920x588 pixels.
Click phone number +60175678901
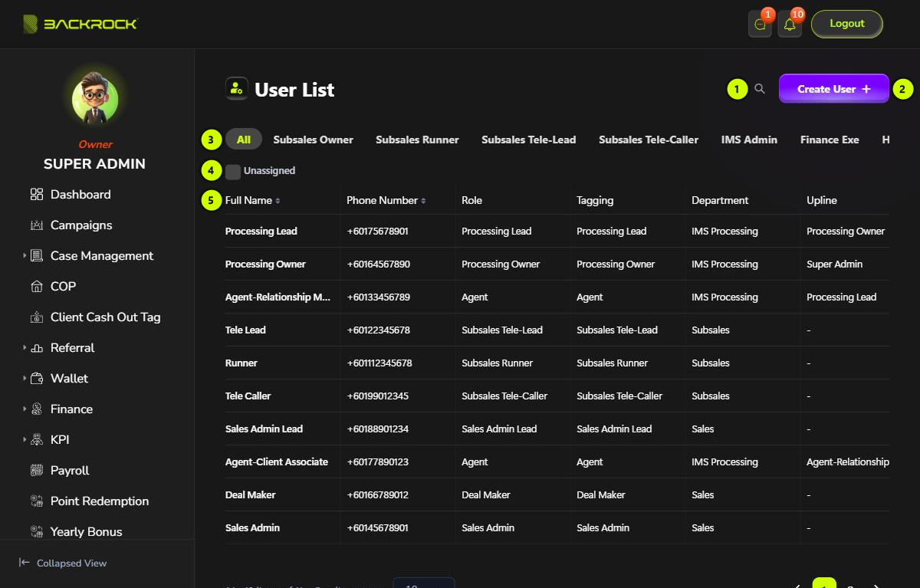coord(377,232)
